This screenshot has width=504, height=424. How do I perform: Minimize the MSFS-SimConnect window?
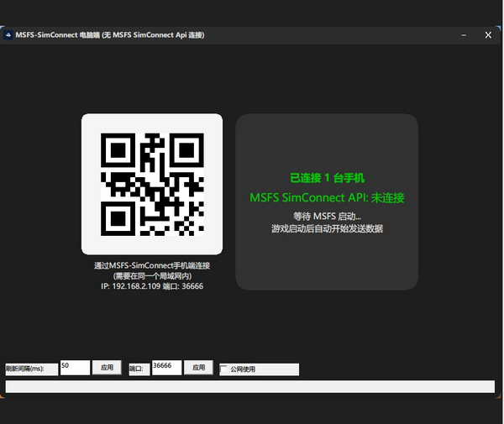pyautogui.click(x=464, y=35)
